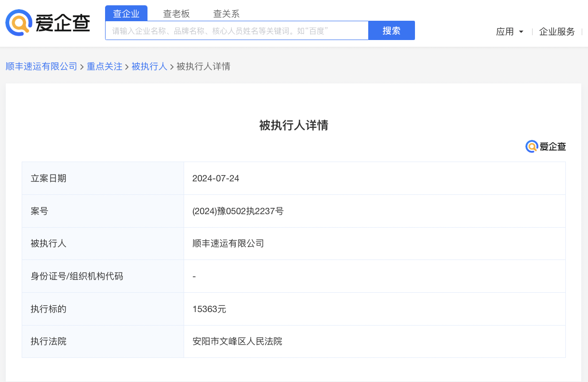Image resolution: width=588 pixels, height=382 pixels.
Task: Switch to the 查关系 tab
Action: 226,14
